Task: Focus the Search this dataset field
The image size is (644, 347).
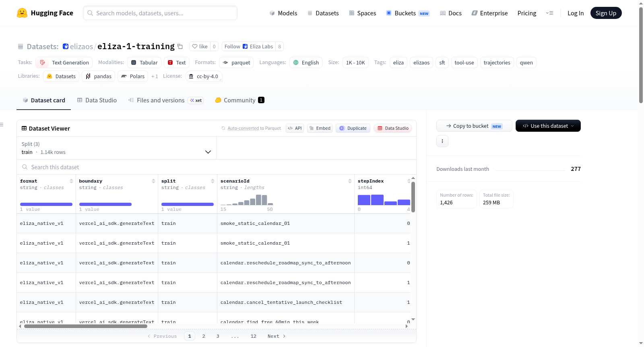Action: tap(217, 167)
